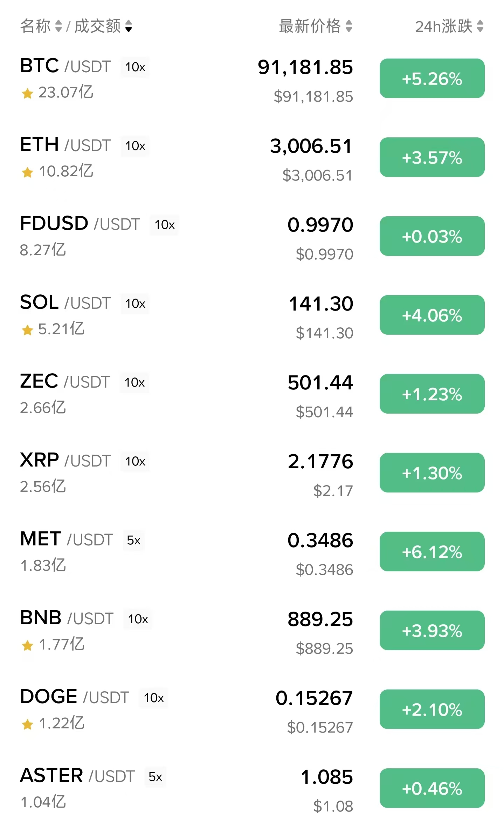Sort by 最新价格 column arrows
Screen dimensions: 504x829
[348, 26]
